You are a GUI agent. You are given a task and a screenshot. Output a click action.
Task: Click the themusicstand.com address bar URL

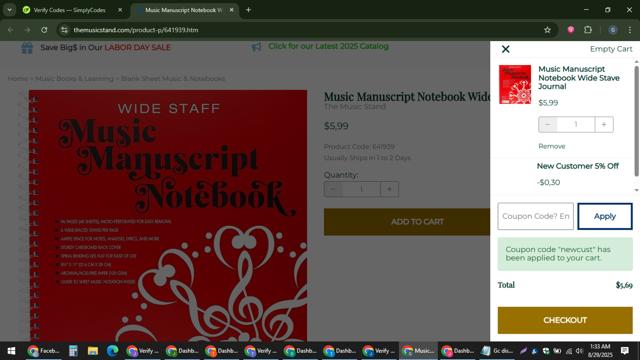pos(136,30)
